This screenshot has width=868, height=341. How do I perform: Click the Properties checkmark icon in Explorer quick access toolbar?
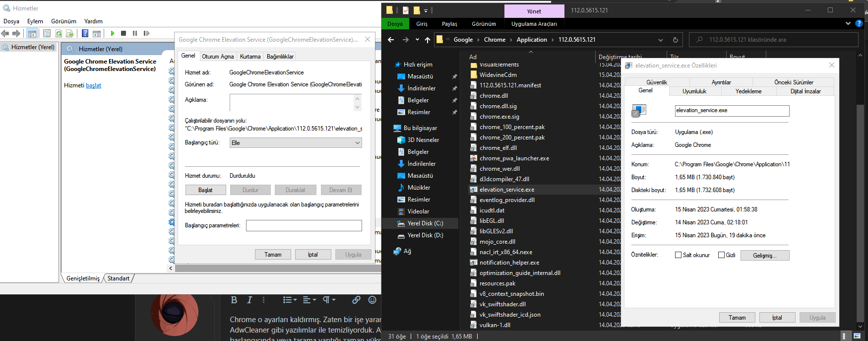(x=406, y=10)
